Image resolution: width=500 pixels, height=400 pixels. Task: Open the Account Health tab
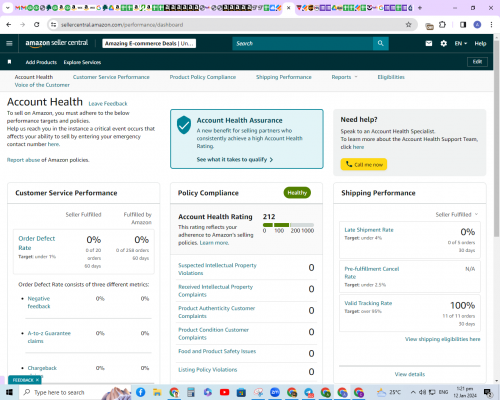tap(34, 77)
